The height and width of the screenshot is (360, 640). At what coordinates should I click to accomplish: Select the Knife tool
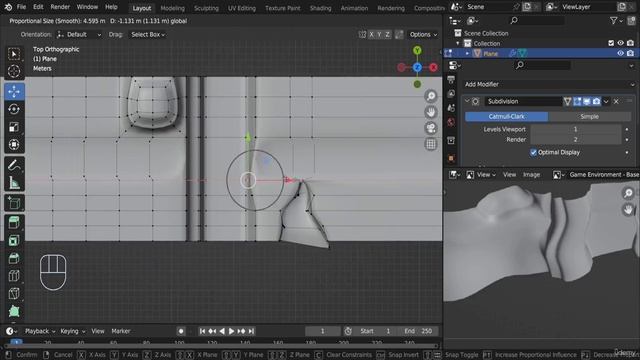tap(14, 293)
